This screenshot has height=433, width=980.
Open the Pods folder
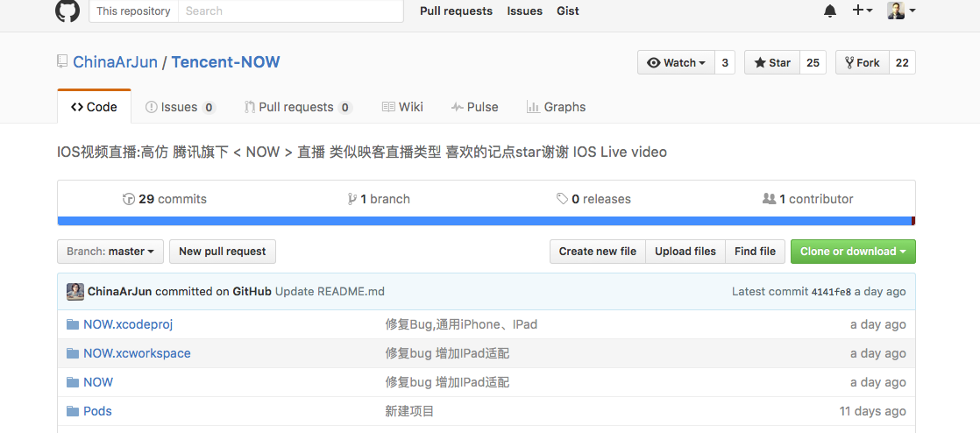(x=97, y=410)
